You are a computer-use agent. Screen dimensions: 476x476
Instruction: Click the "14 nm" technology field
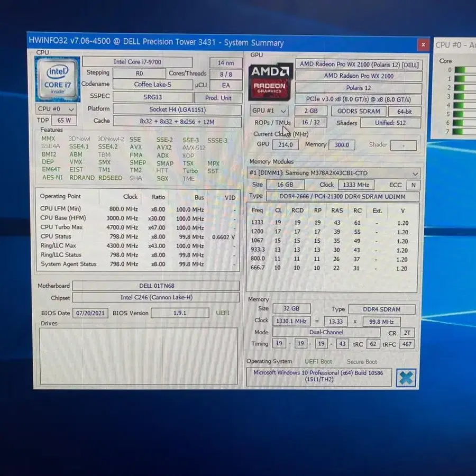[x=226, y=63]
